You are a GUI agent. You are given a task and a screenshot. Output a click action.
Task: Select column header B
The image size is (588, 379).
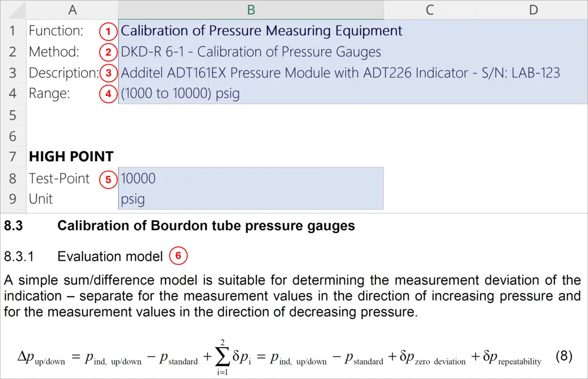[251, 10]
